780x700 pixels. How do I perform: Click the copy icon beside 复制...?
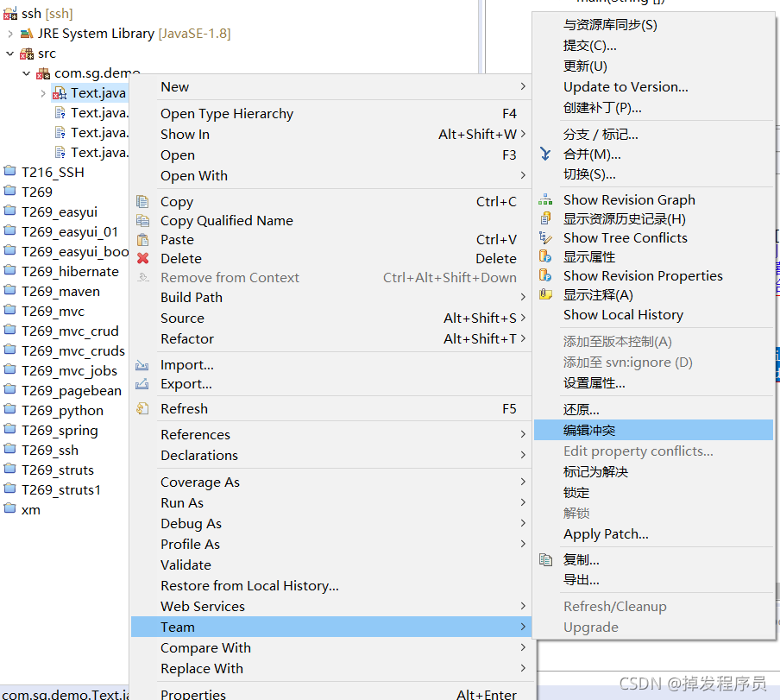pyautogui.click(x=545, y=559)
